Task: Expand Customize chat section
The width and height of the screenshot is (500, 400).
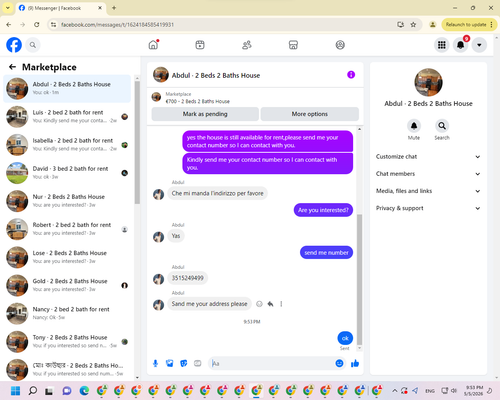Action: coord(428,157)
